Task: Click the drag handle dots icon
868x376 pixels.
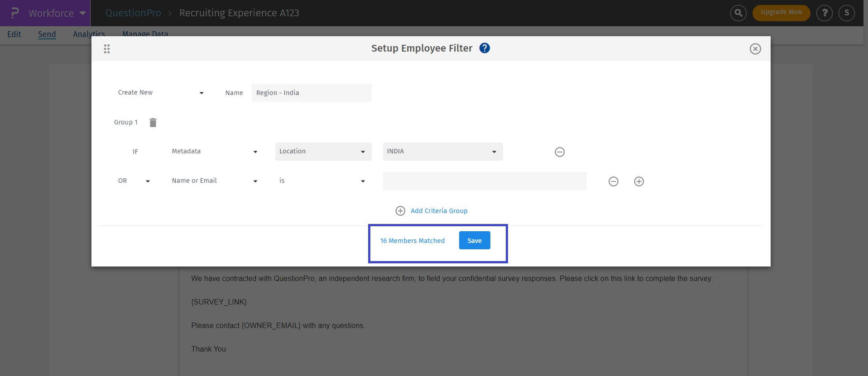Action: [107, 49]
